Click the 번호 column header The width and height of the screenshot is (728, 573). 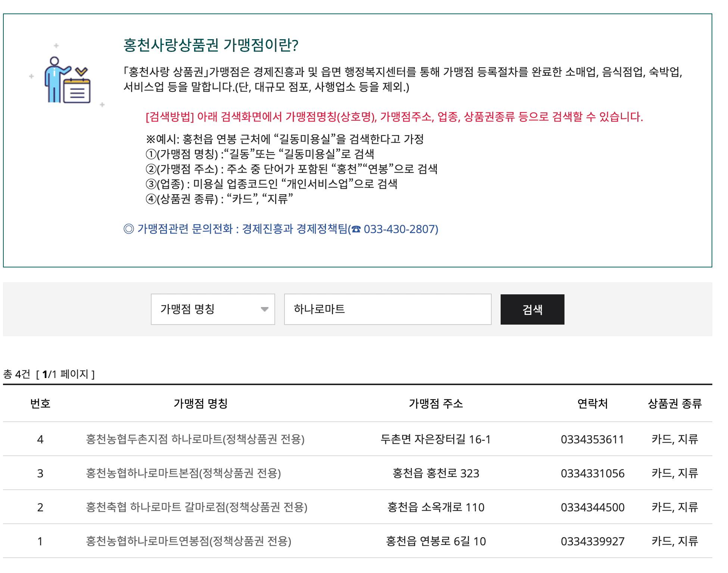tap(40, 403)
